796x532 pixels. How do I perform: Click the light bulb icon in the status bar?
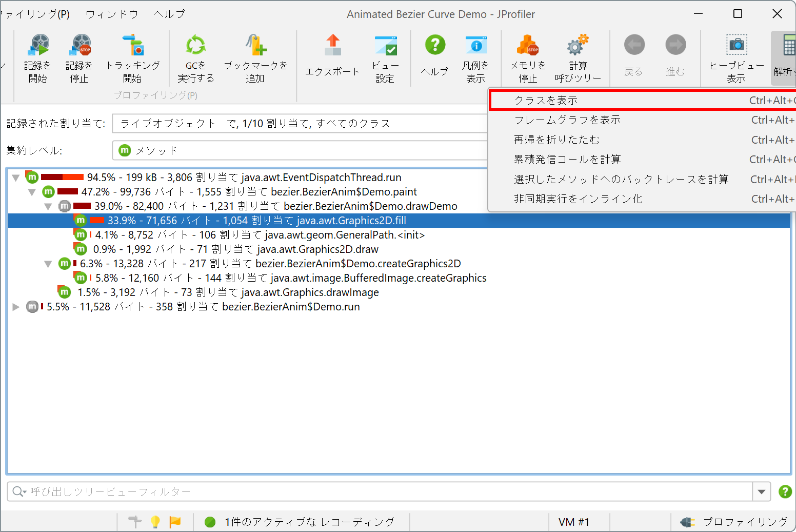pos(155,522)
